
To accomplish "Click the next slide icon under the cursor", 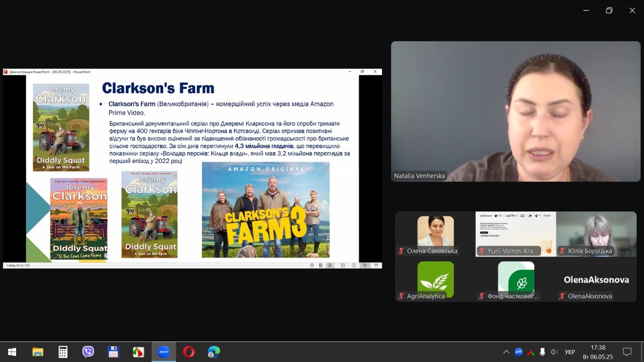I will pyautogui.click(x=330, y=265).
